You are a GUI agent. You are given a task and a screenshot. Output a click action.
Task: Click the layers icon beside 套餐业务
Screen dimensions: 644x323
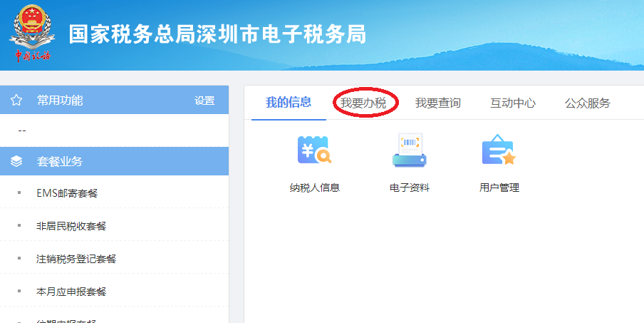16,161
